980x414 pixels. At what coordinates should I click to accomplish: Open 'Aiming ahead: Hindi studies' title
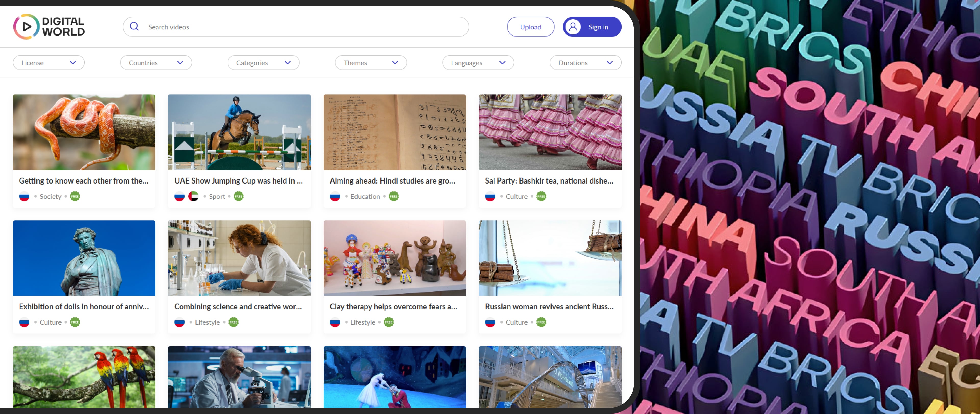tap(392, 181)
